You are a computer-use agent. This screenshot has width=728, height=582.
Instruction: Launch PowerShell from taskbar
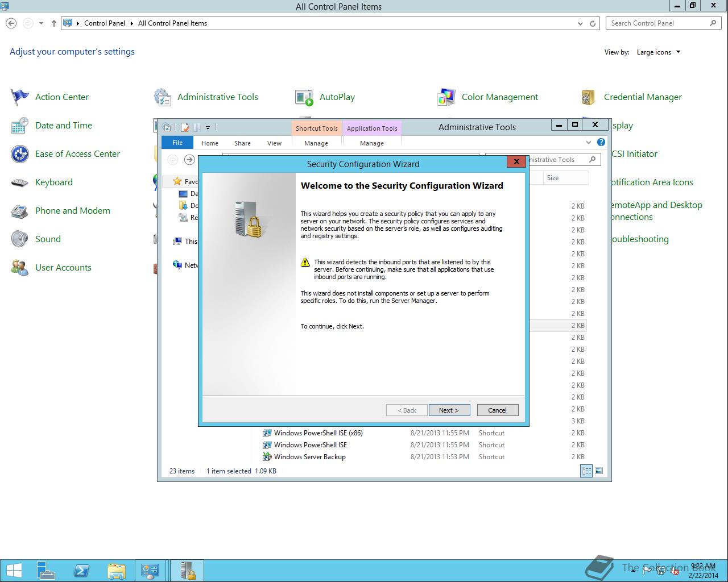[81, 571]
